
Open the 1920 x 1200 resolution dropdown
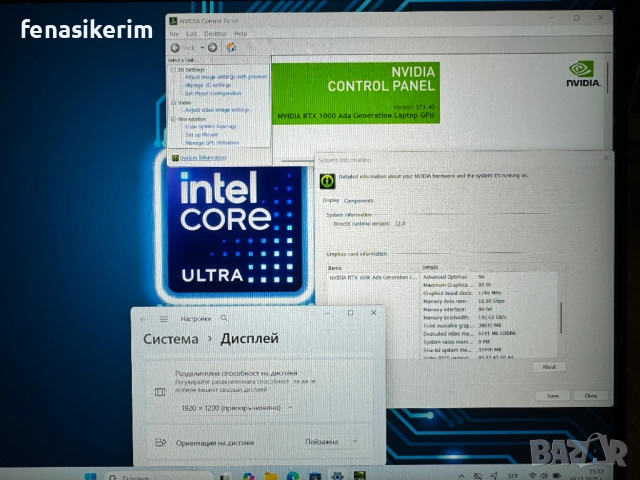coord(235,407)
